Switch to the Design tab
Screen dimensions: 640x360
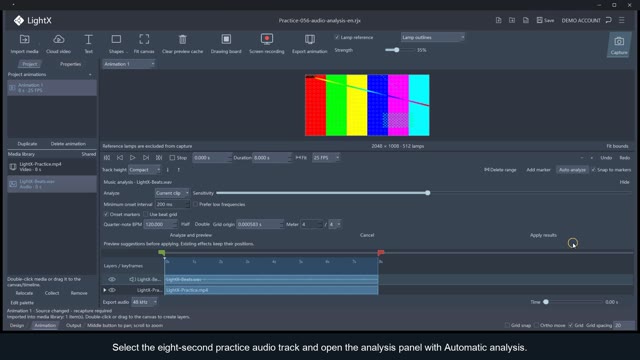(17, 325)
